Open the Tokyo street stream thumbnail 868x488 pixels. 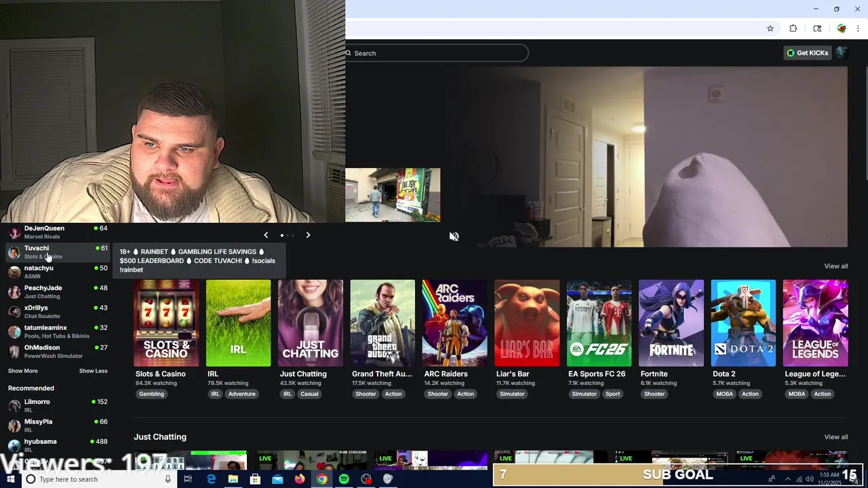coord(393,195)
